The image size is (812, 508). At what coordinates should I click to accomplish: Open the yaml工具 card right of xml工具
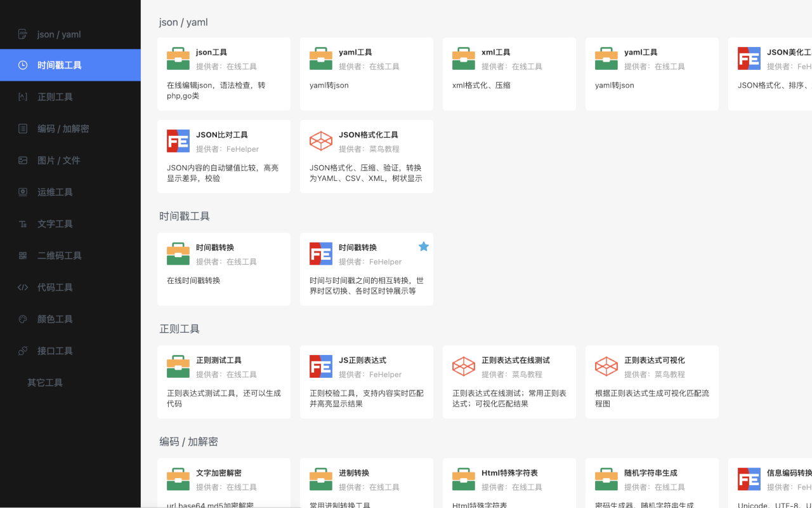pos(641,52)
